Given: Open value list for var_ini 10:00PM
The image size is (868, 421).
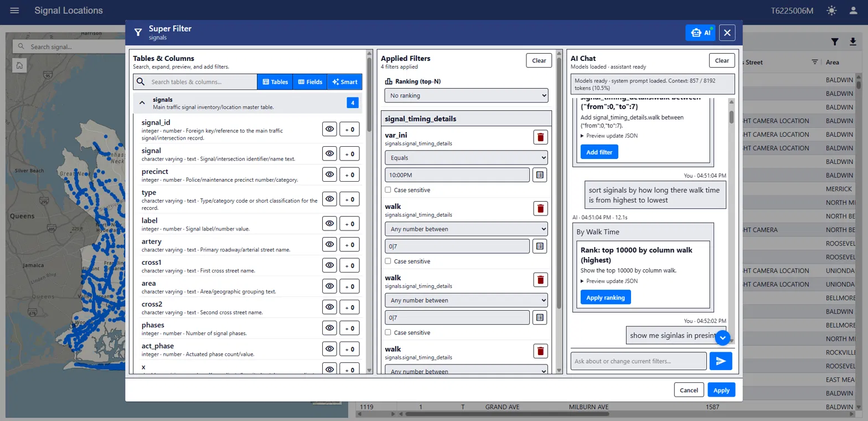Looking at the screenshot, I should (x=540, y=175).
